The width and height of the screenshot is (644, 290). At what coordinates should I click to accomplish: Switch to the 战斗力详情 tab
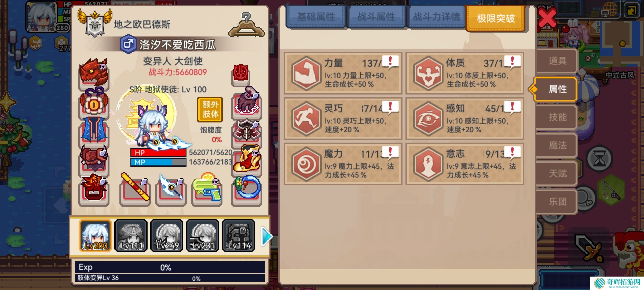pos(436,17)
